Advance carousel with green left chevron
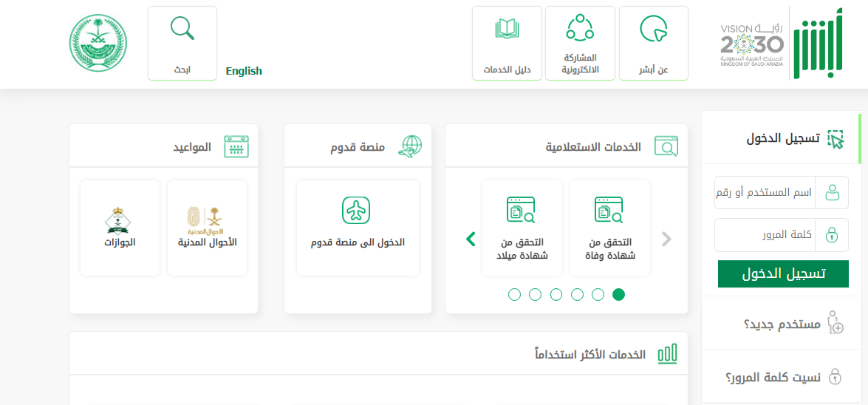This screenshot has width=868, height=405. (x=470, y=239)
